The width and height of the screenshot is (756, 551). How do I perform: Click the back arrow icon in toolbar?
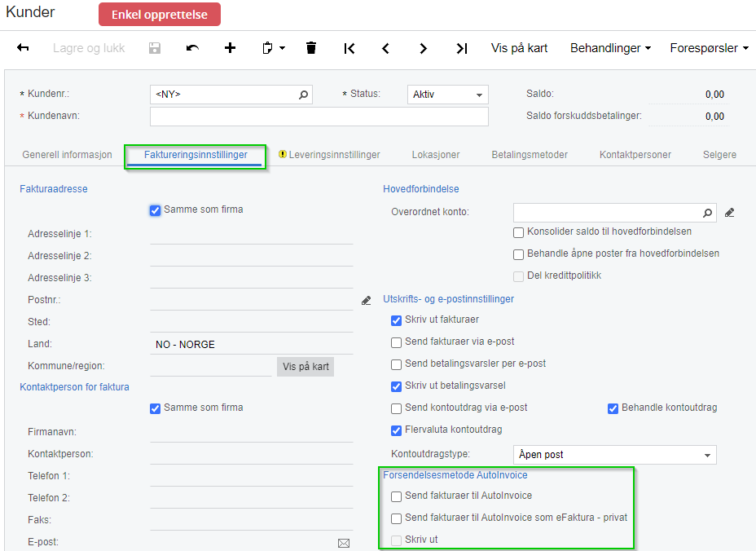coord(23,48)
